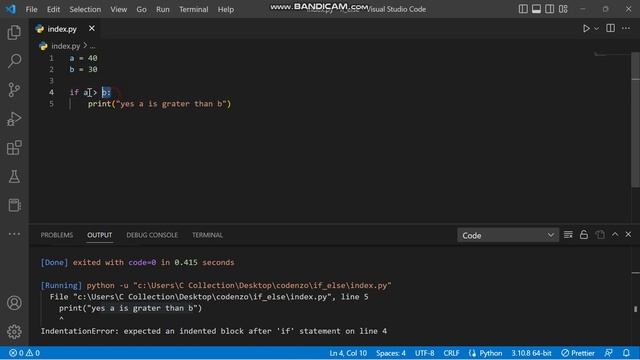The image size is (640, 360).
Task: Open the Search view icon
Action: coord(14,61)
